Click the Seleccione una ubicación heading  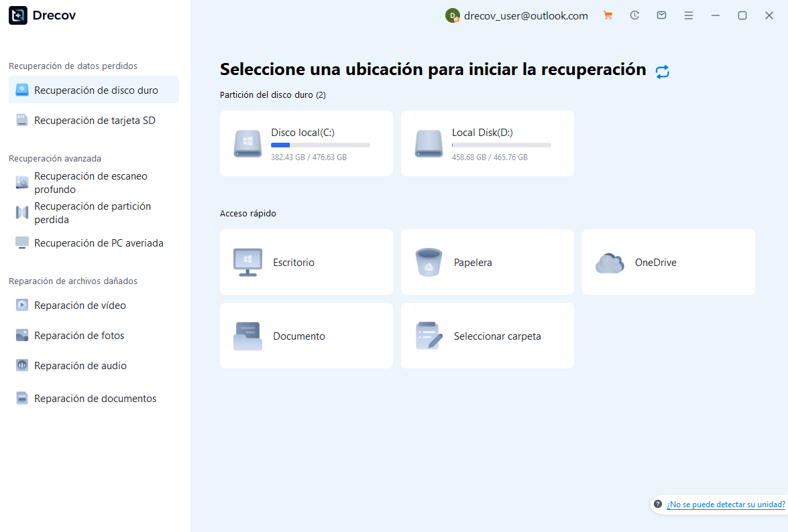click(x=433, y=69)
